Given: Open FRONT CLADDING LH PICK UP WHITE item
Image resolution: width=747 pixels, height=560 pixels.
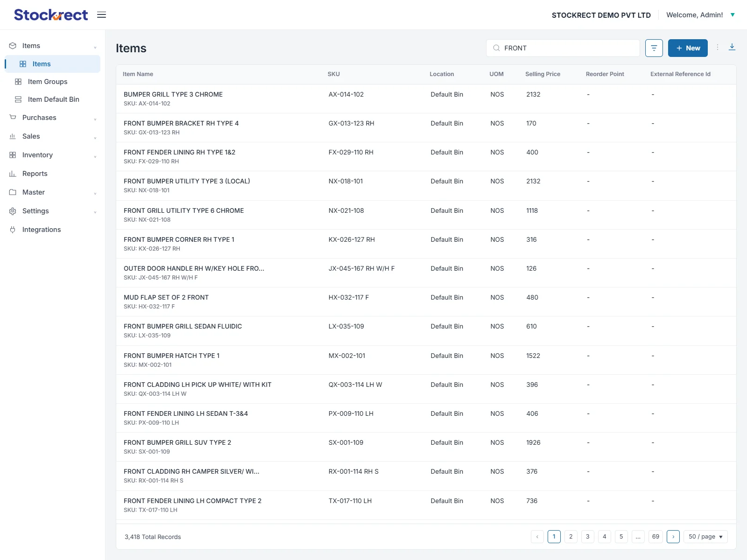Looking at the screenshot, I should (197, 385).
